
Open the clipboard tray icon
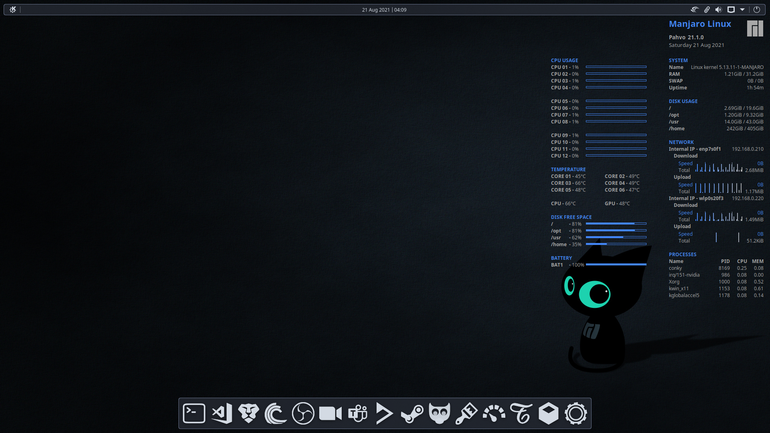707,9
